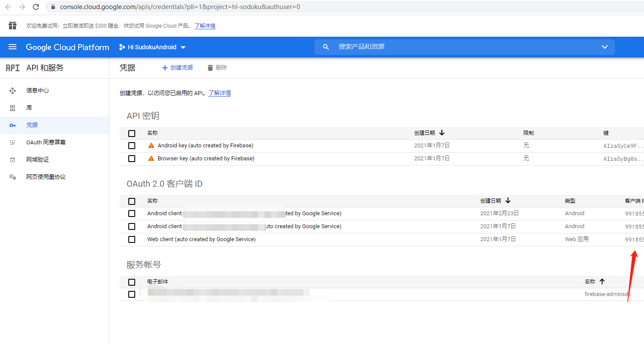Select the Web client row checkbox
The height and width of the screenshot is (344, 644).
click(x=132, y=239)
